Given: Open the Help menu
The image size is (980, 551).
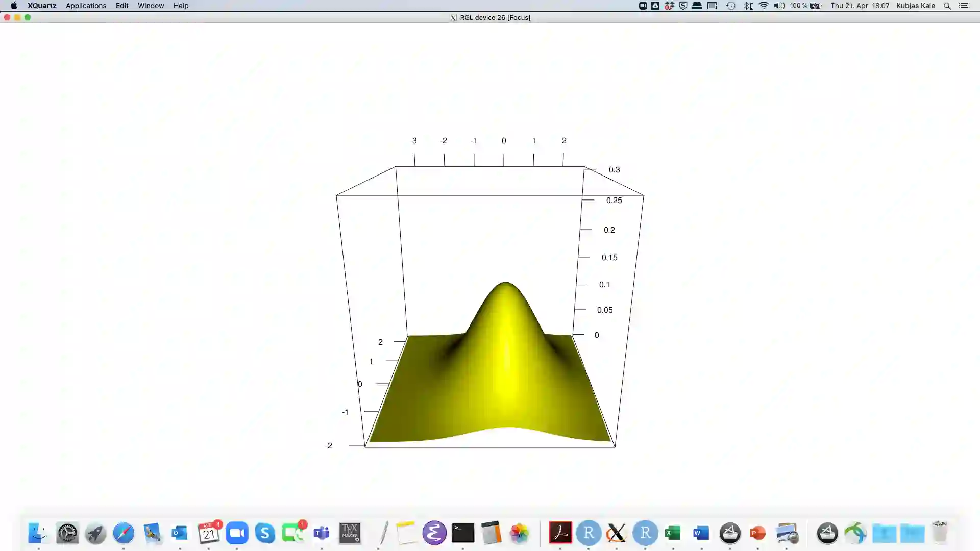Looking at the screenshot, I should coord(181,6).
